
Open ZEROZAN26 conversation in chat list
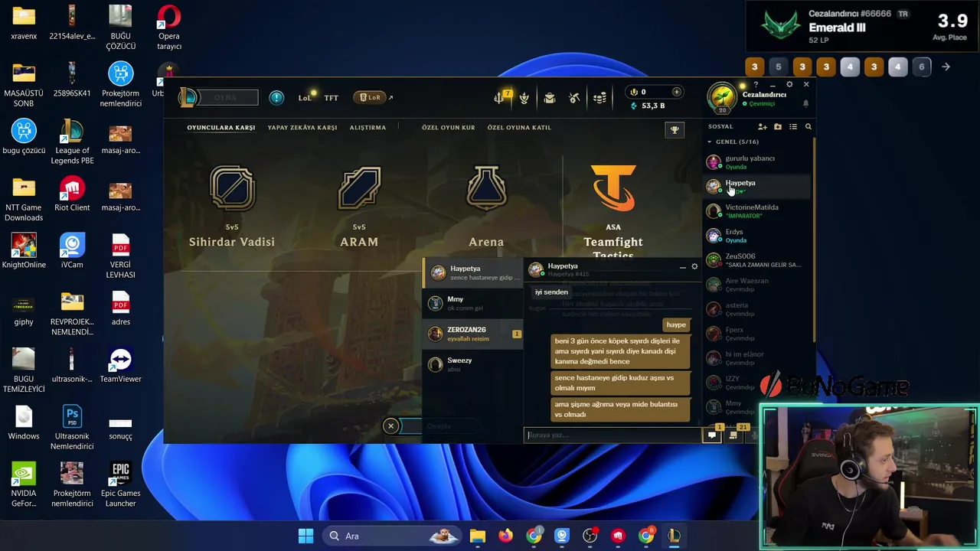point(472,334)
